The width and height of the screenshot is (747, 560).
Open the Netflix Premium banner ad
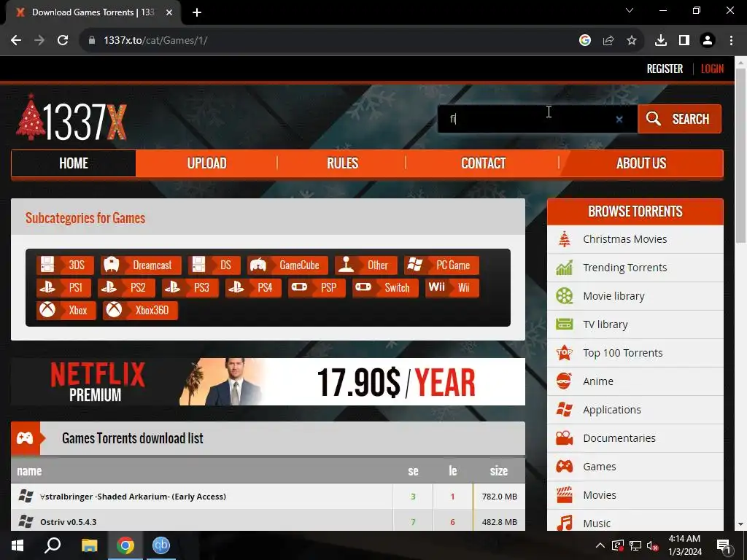pyautogui.click(x=268, y=382)
